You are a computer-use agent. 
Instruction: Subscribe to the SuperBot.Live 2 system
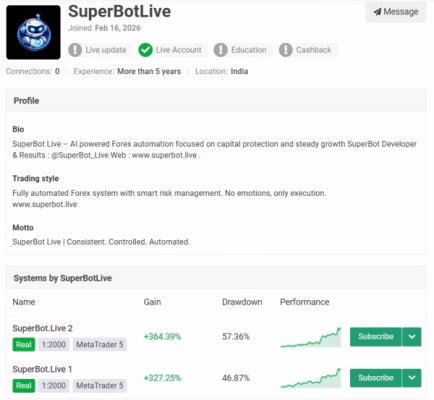pyautogui.click(x=376, y=337)
